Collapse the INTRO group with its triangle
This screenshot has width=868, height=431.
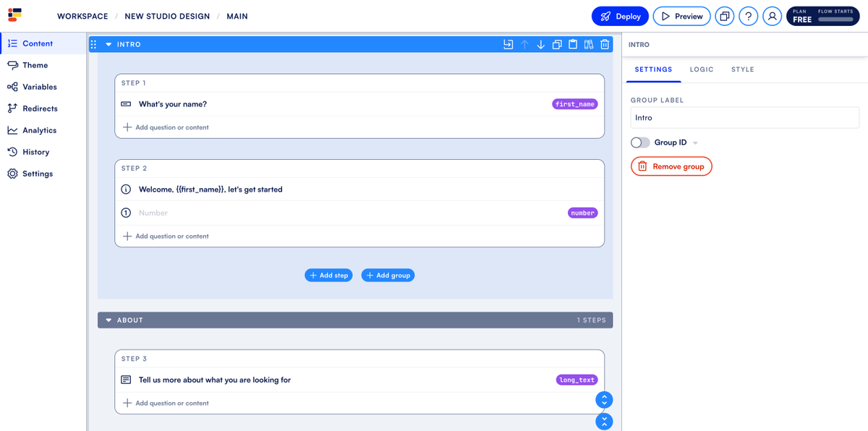pyautogui.click(x=109, y=45)
